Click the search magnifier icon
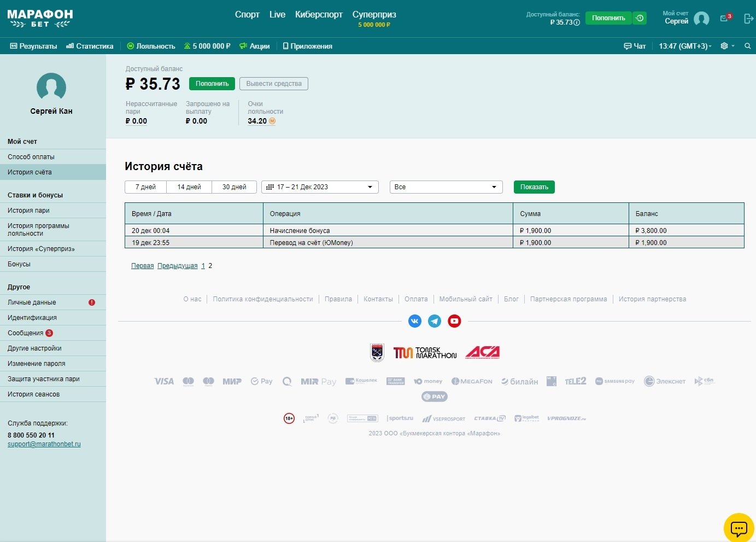This screenshot has height=542, width=756. (747, 46)
